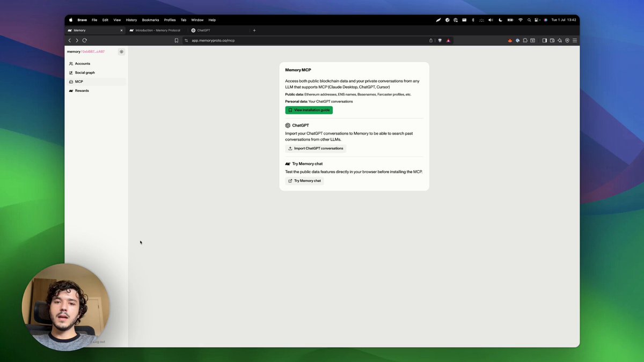This screenshot has width=644, height=362.
Task: Click the Wi-Fi menu bar icon
Action: click(x=520, y=20)
